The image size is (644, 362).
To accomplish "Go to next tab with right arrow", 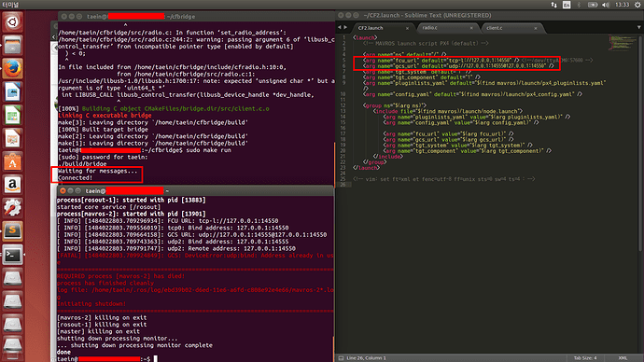I will coord(345,27).
